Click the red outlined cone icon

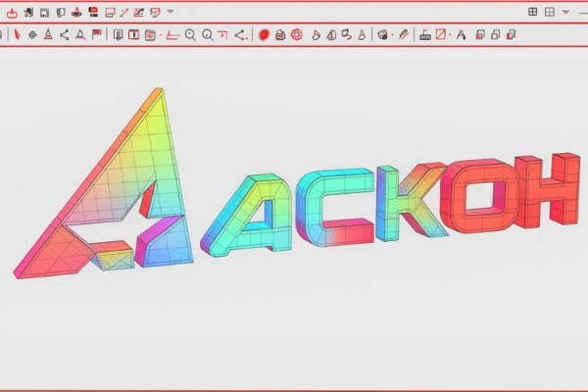(x=362, y=35)
